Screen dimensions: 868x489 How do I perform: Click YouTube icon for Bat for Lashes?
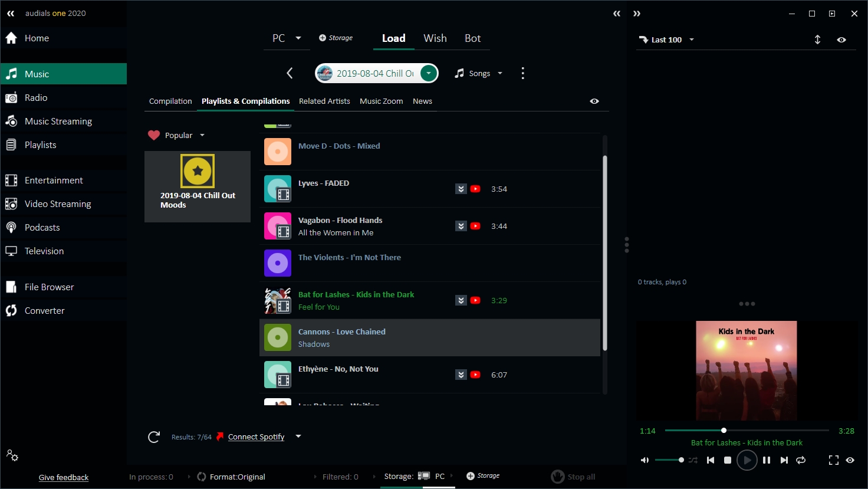point(475,300)
